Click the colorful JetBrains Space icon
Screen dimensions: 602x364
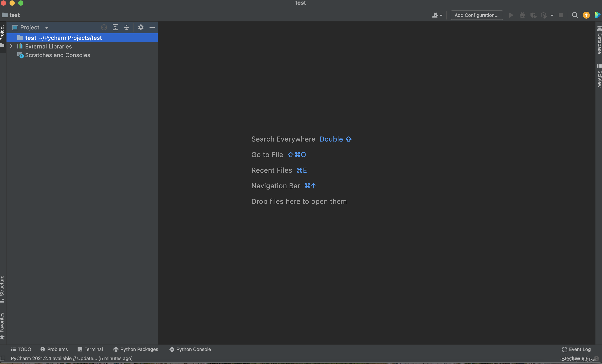click(597, 15)
